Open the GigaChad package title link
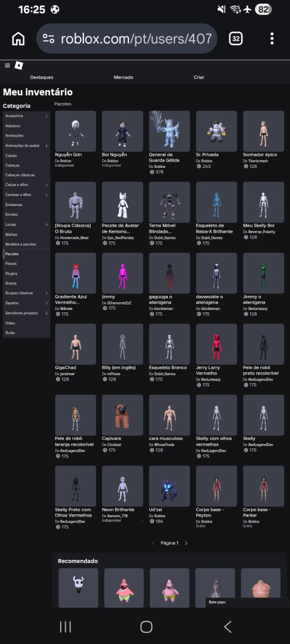290x644 pixels. pyautogui.click(x=65, y=368)
